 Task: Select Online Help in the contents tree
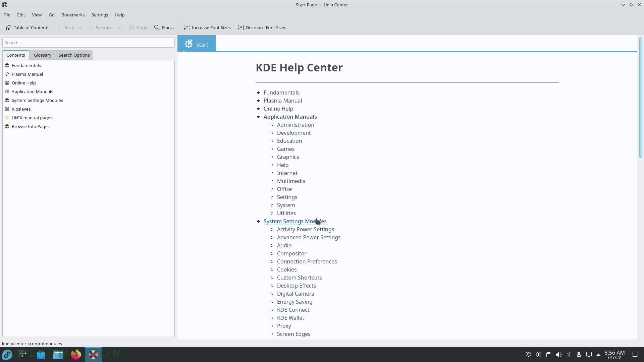point(23,83)
